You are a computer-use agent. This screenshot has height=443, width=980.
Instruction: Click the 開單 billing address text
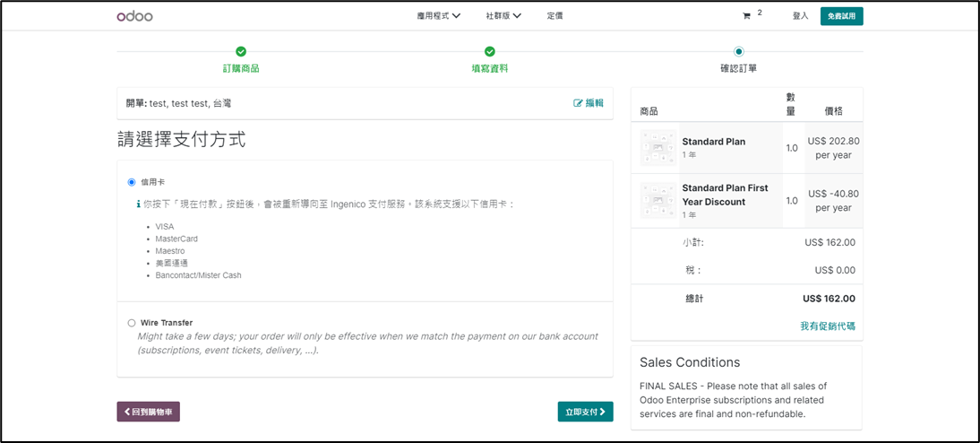click(x=179, y=103)
